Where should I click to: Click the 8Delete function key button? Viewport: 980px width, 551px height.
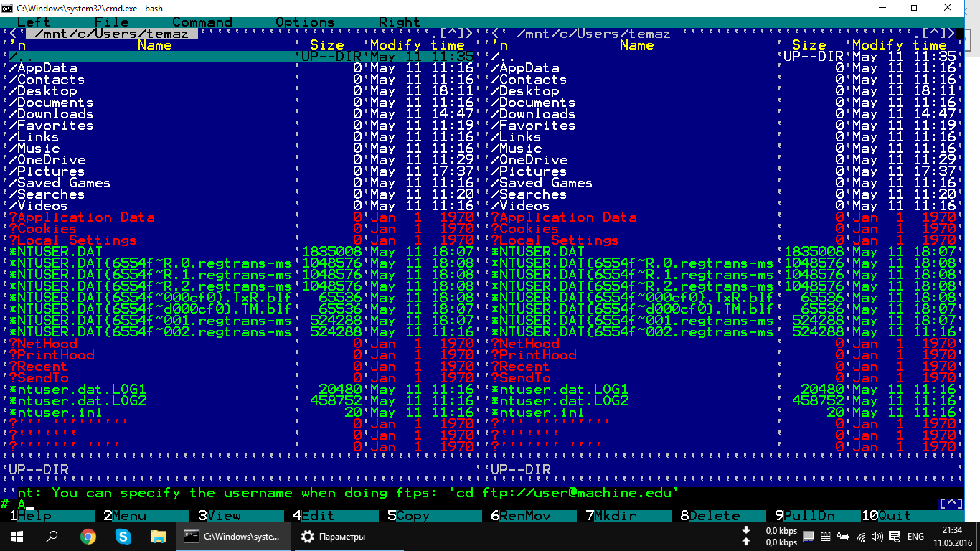tap(723, 515)
